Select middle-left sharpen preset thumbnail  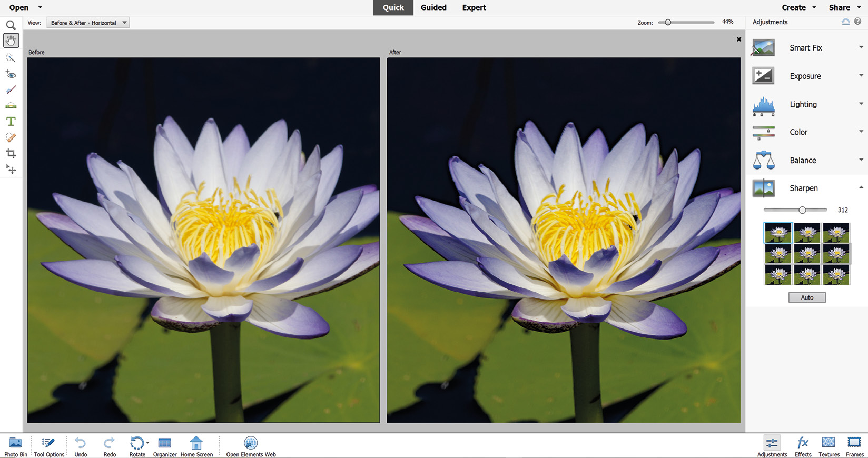778,254
